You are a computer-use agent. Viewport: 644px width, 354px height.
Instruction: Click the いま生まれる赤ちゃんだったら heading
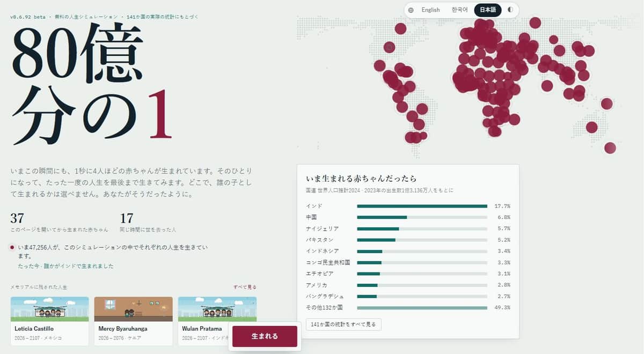click(x=361, y=178)
